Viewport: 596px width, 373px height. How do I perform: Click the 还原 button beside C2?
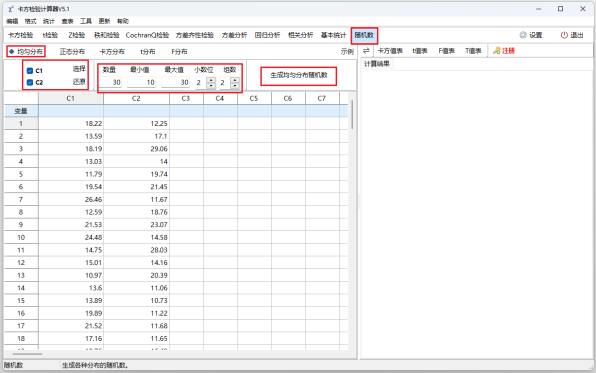coord(79,81)
